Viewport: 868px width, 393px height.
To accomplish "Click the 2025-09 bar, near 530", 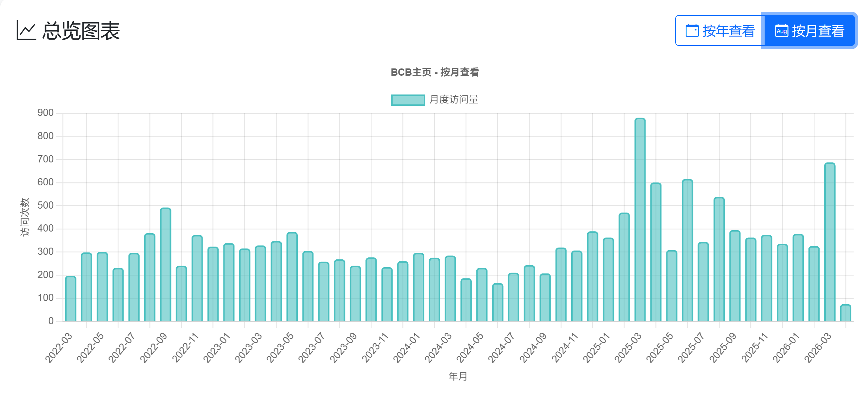I will (719, 259).
